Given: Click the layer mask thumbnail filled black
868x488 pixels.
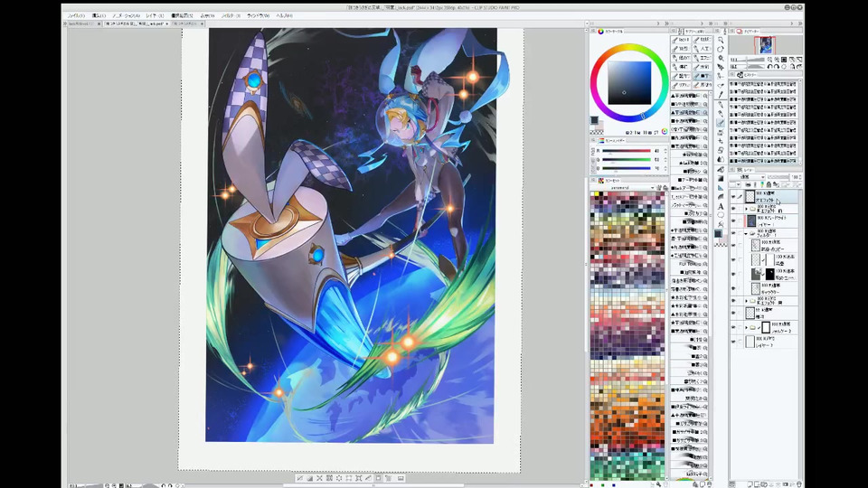Looking at the screenshot, I should (x=770, y=274).
